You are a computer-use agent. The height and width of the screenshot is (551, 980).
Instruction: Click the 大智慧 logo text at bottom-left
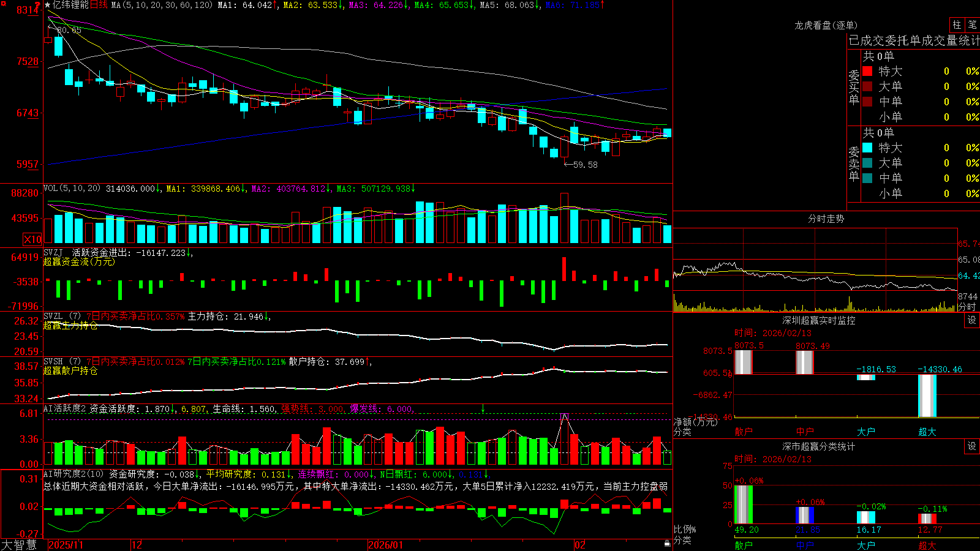[19, 545]
